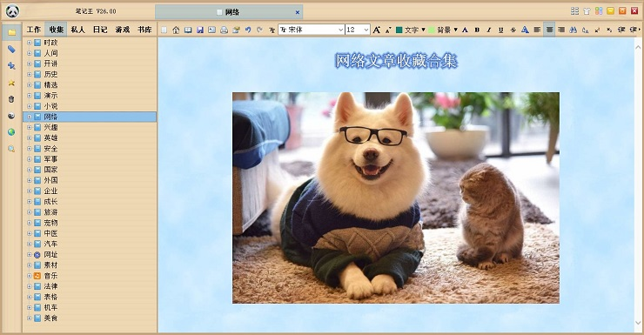
Task: Switch to the 游戏 tab
Action: tap(122, 30)
